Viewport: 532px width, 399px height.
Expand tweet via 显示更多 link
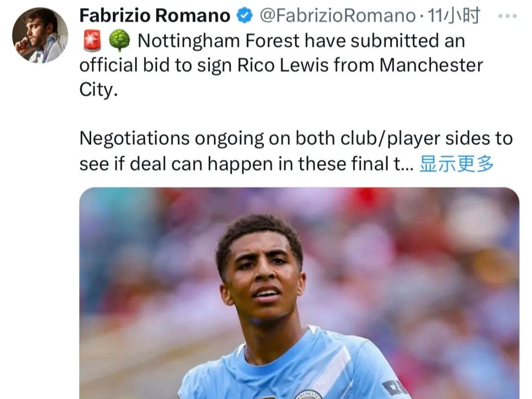tap(456, 164)
